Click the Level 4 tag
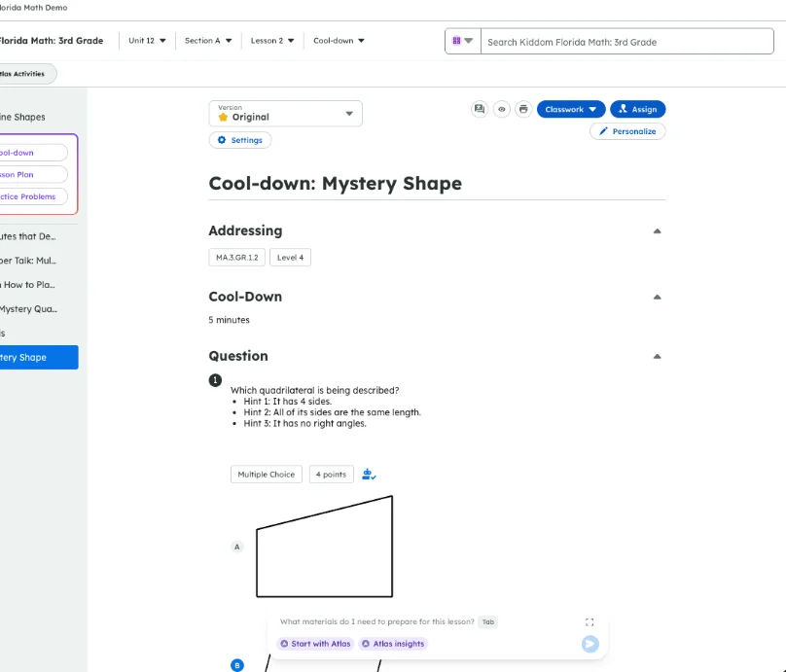786x672 pixels. tap(290, 258)
